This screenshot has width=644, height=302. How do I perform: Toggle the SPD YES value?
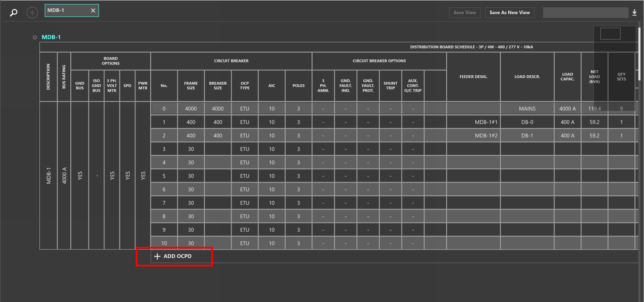pos(128,175)
